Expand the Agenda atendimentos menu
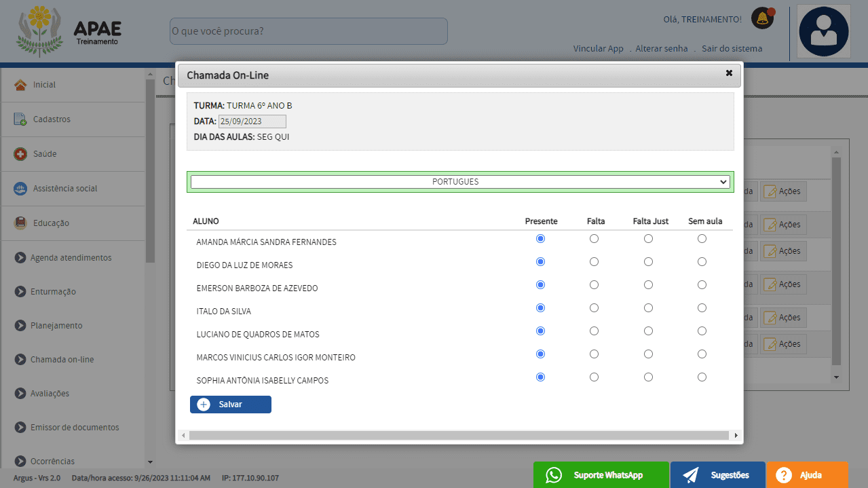 pos(71,258)
